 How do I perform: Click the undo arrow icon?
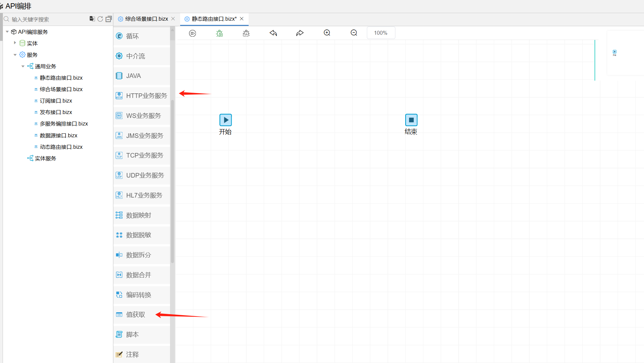[273, 33]
